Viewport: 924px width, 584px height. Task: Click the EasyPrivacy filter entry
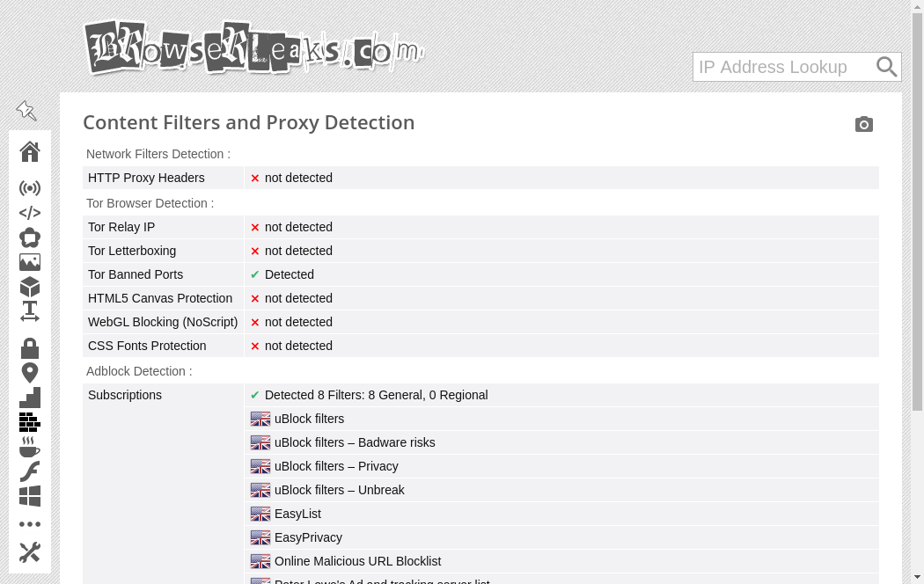[308, 537]
